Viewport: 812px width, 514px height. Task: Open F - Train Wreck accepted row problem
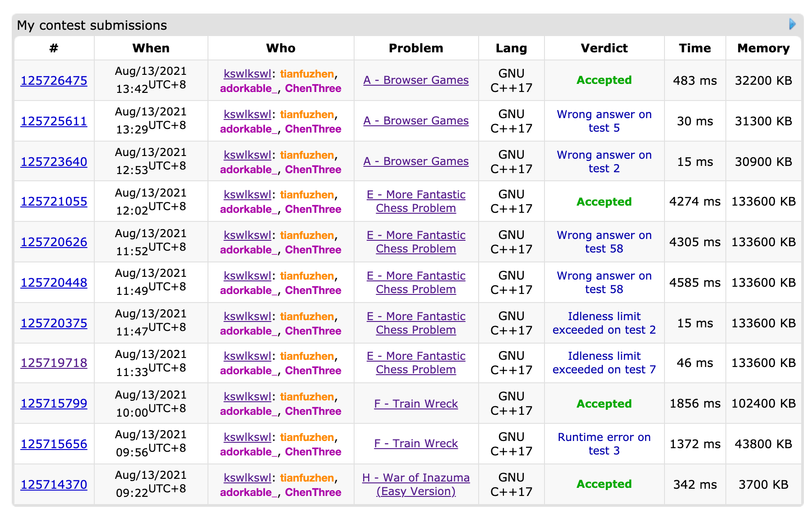click(x=415, y=404)
